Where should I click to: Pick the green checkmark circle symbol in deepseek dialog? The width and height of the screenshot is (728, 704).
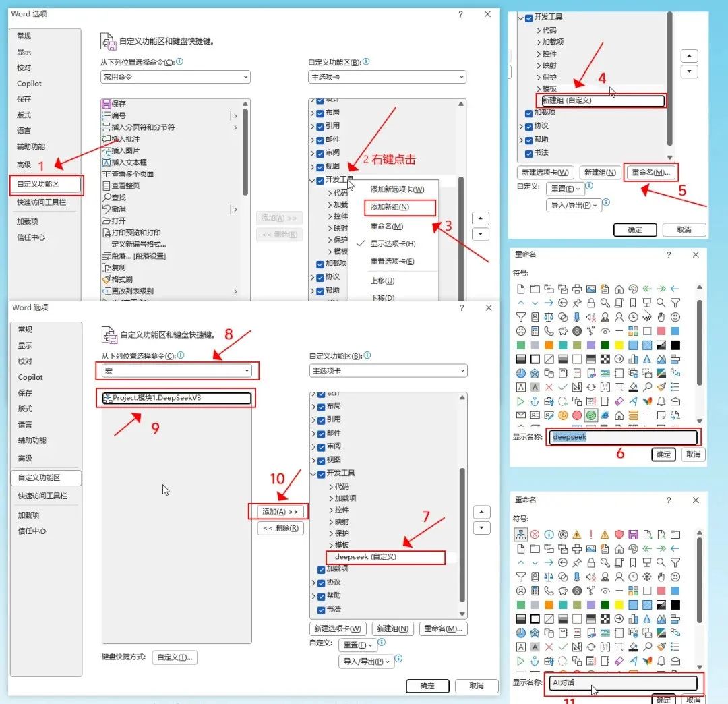tap(591, 415)
